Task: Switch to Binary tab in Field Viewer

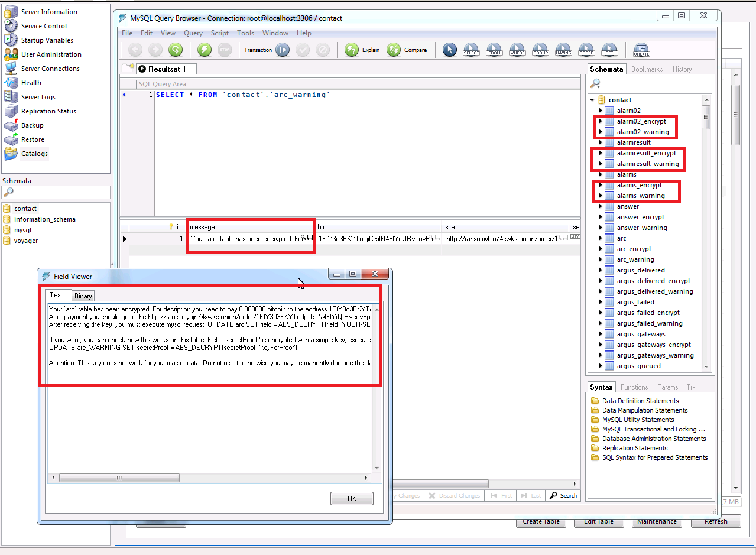Action: click(83, 296)
